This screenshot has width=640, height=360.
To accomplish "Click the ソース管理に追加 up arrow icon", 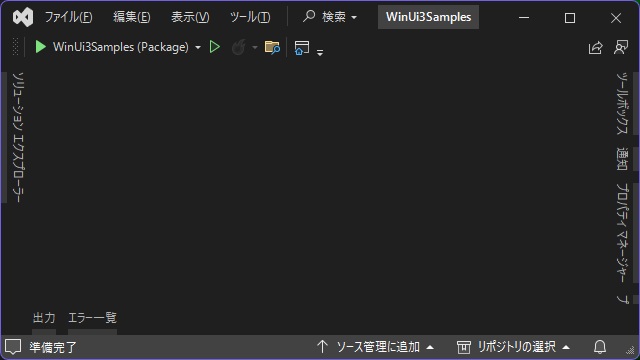I will [x=322, y=347].
